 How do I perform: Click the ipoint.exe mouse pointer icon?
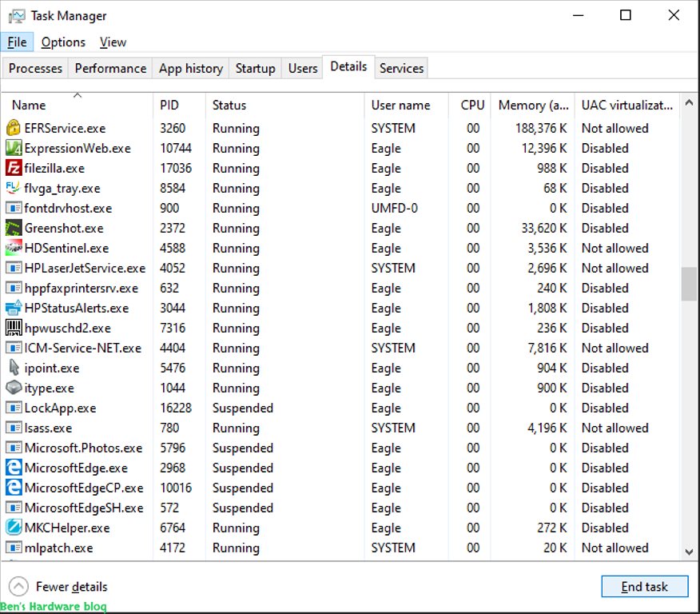pos(14,368)
